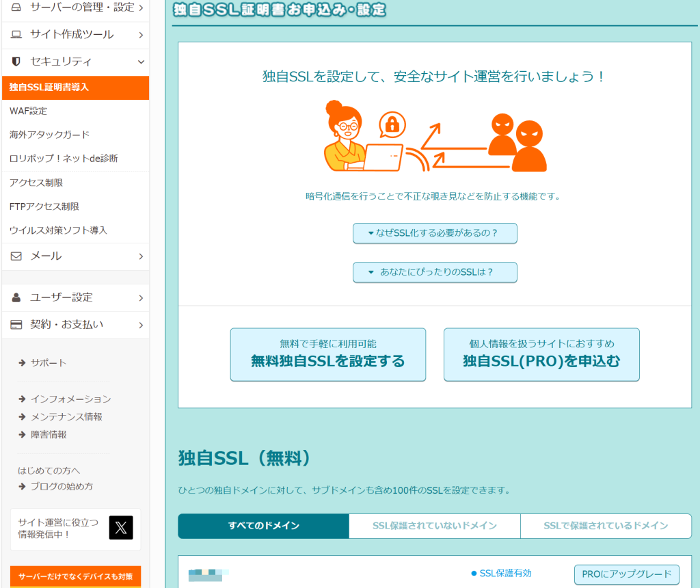Click 独自SSL(PRO)を申込む button
This screenshot has width=700, height=588.
click(541, 354)
